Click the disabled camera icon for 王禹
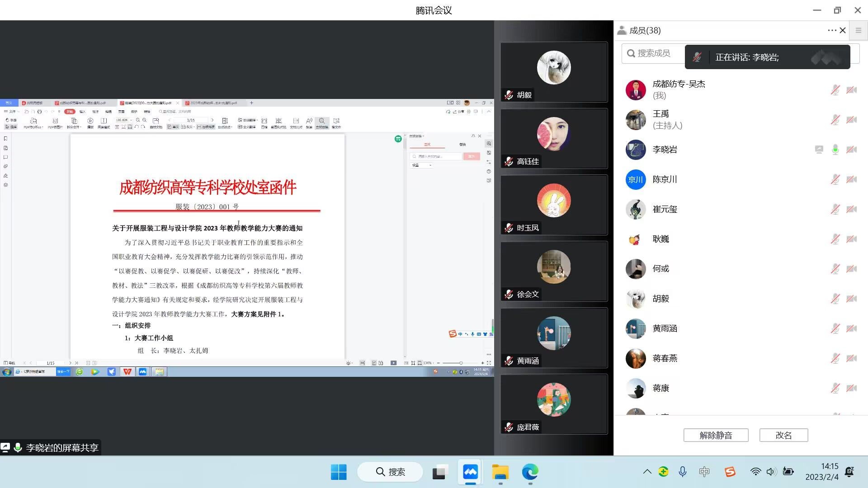The width and height of the screenshot is (868, 488). [x=851, y=120]
